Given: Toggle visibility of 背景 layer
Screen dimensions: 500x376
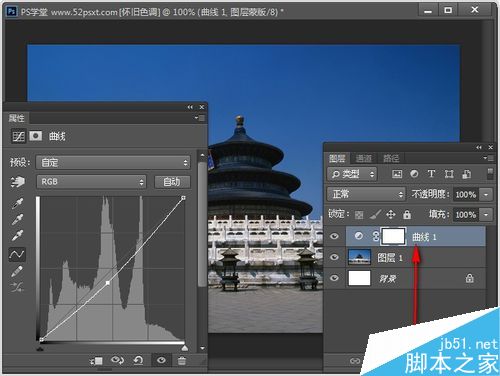Looking at the screenshot, I should [x=334, y=278].
